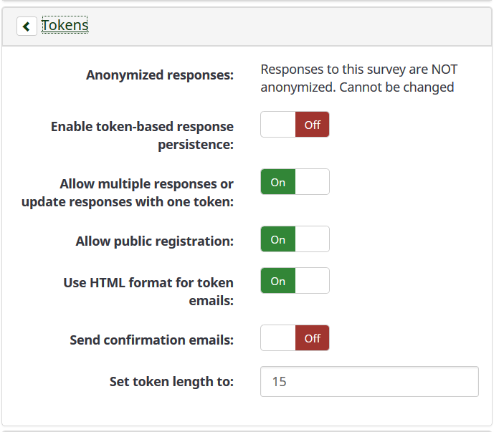Image resolution: width=504 pixels, height=432 pixels.
Task: Click white handle of confirmation emails switch
Action: [x=278, y=338]
